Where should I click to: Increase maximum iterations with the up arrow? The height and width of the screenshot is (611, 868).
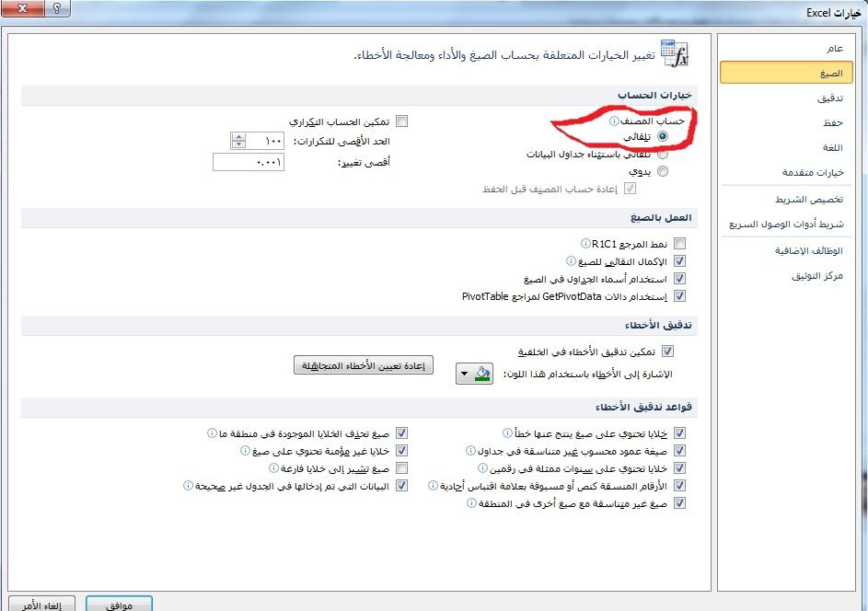[238, 137]
